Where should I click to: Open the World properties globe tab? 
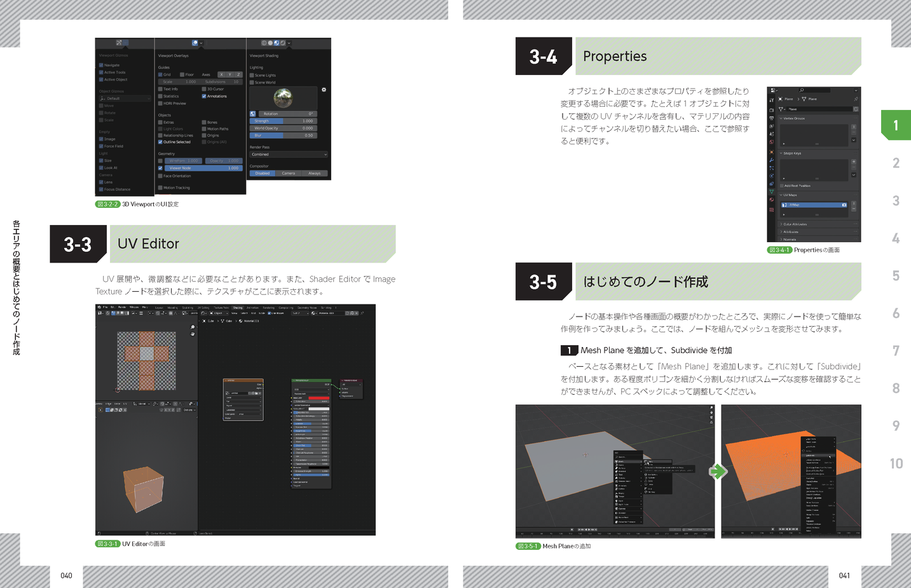point(772,142)
